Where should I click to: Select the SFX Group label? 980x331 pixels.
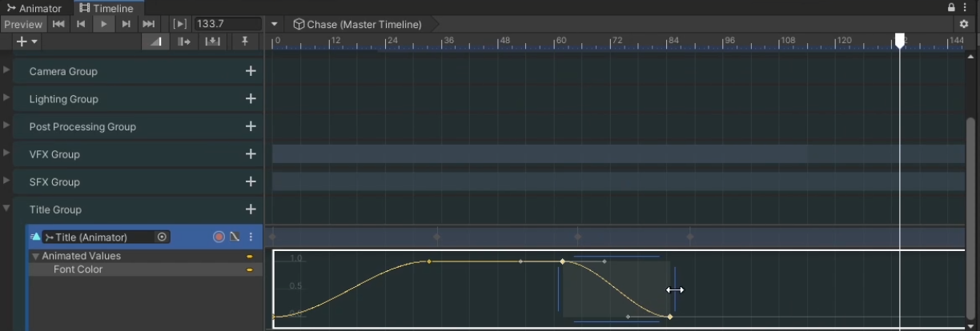pyautogui.click(x=54, y=181)
